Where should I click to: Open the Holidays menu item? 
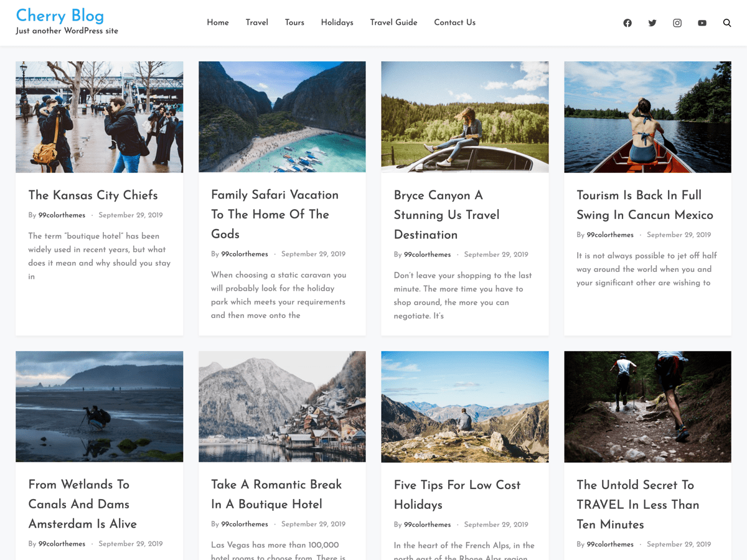tap(337, 22)
